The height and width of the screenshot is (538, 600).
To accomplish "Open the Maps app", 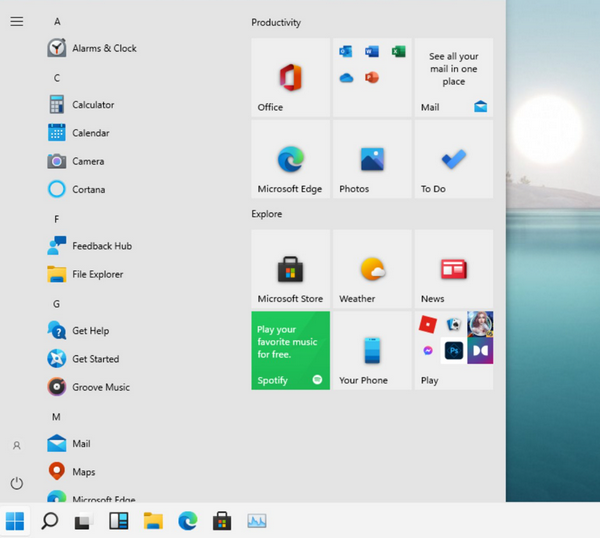I will pos(71,472).
